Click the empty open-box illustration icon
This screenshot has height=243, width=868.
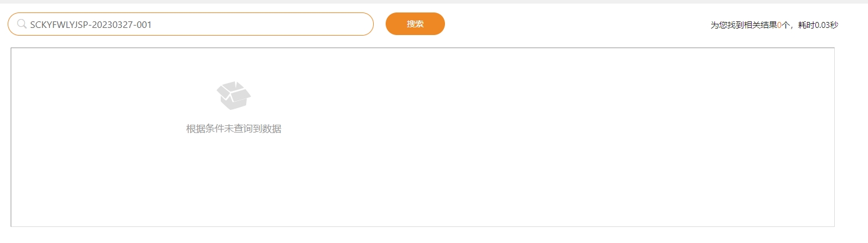(x=233, y=96)
